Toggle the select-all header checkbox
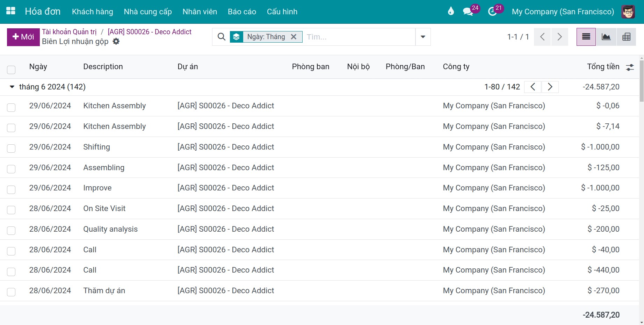Screen dimensions: 644x325 pos(11,70)
